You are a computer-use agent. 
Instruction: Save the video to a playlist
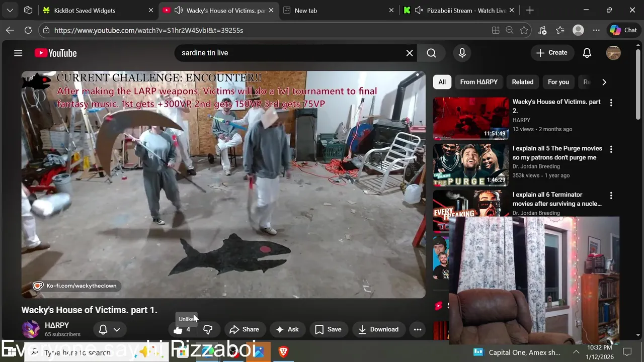(x=328, y=329)
